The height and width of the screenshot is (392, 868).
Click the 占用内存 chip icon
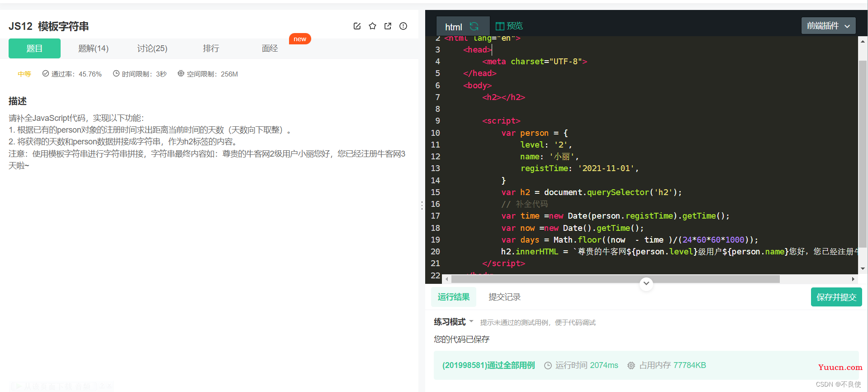[x=631, y=365]
